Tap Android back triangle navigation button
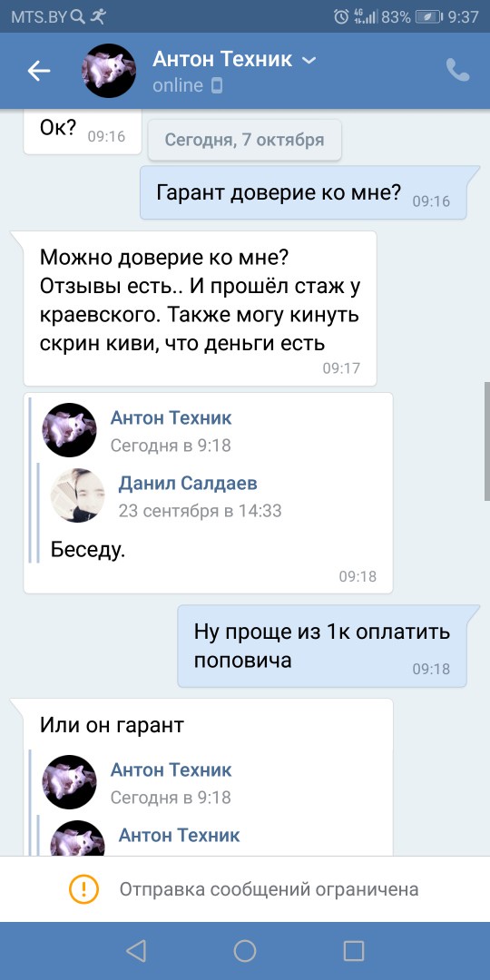The image size is (490, 980). click(x=135, y=951)
